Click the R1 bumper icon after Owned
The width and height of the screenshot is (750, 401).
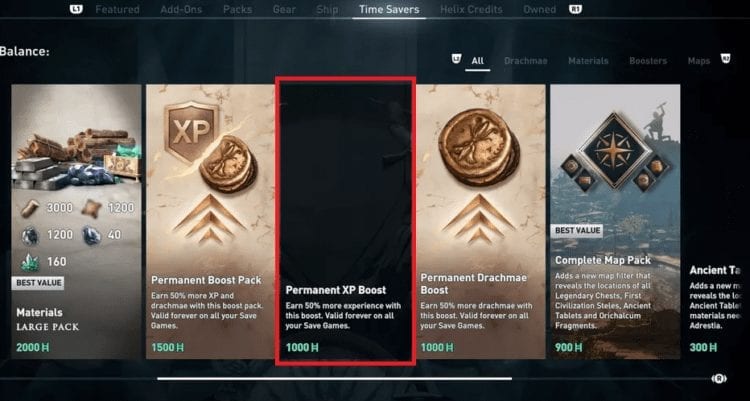(575, 9)
